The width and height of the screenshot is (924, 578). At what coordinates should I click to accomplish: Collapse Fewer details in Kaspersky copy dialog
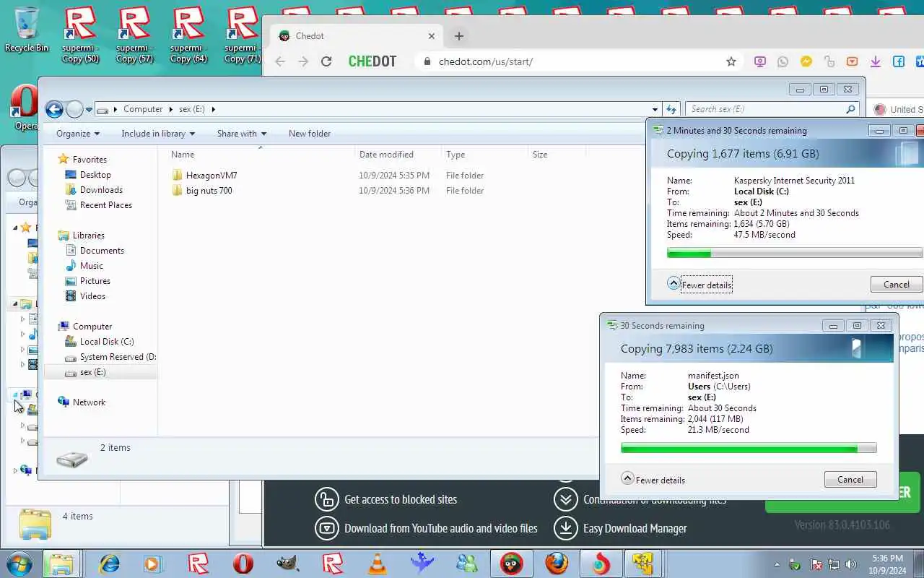tap(699, 285)
